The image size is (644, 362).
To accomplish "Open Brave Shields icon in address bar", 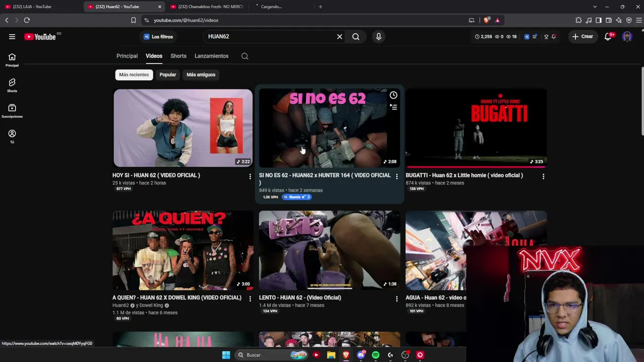I will (x=487, y=20).
